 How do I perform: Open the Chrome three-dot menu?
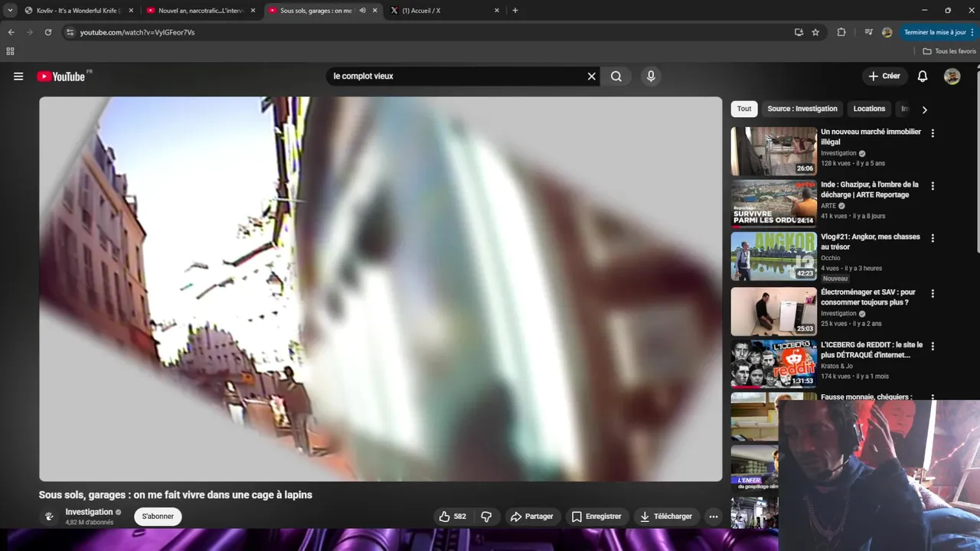(973, 32)
